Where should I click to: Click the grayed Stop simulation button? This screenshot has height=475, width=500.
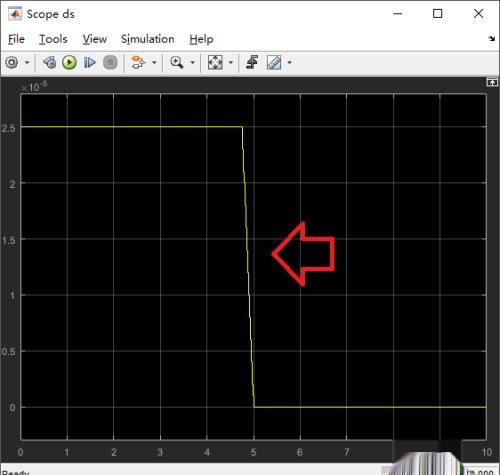[x=110, y=62]
